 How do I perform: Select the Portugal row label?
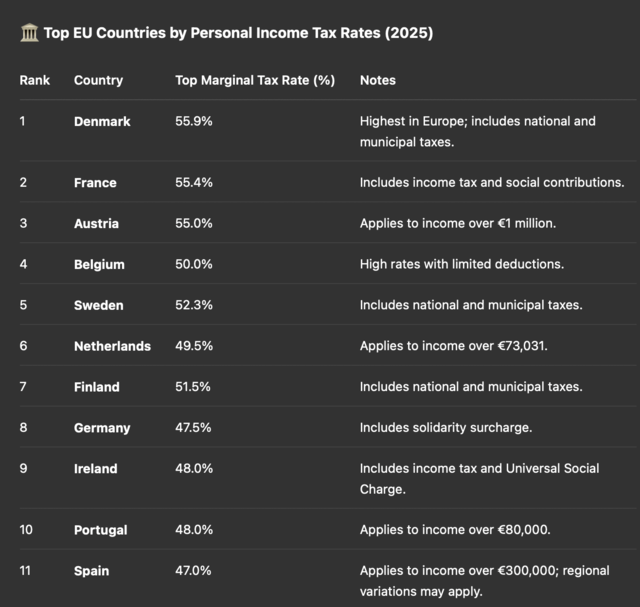click(100, 530)
